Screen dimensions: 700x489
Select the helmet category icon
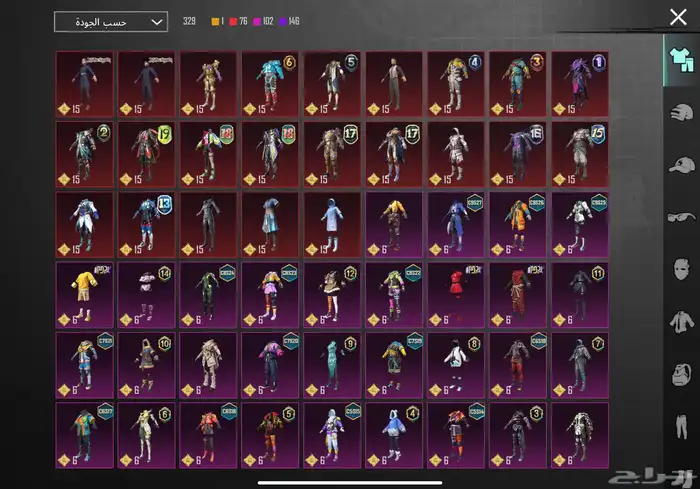click(x=679, y=111)
